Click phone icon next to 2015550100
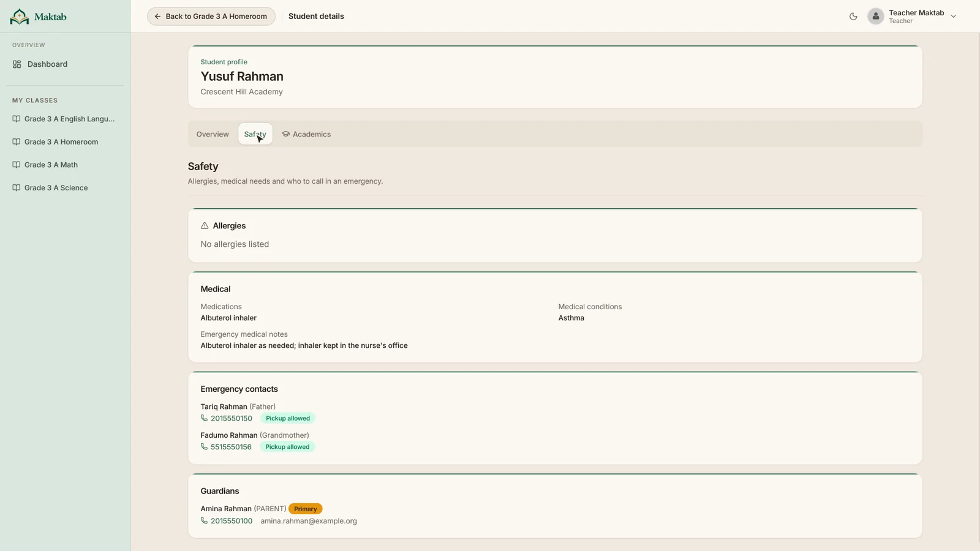This screenshot has width=980, height=551. (x=204, y=521)
